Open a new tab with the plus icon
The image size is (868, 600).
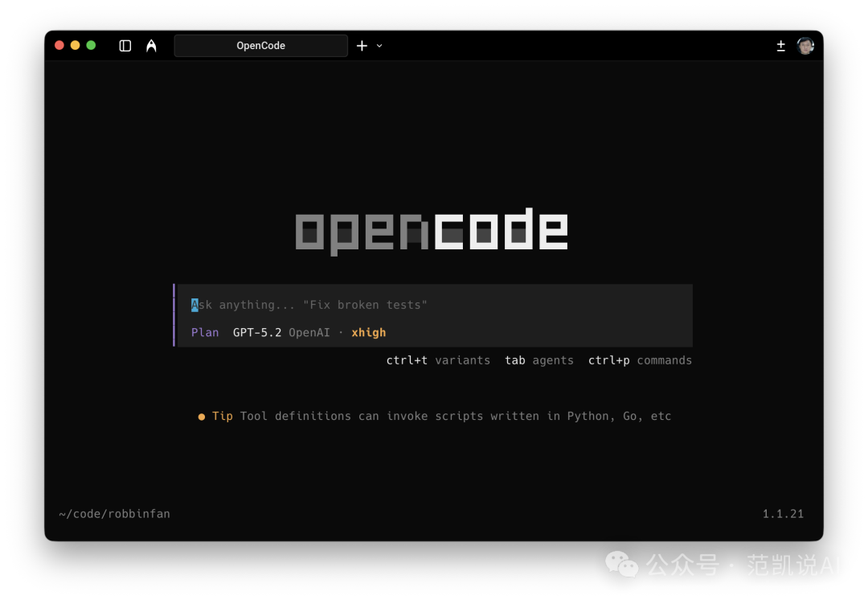362,46
